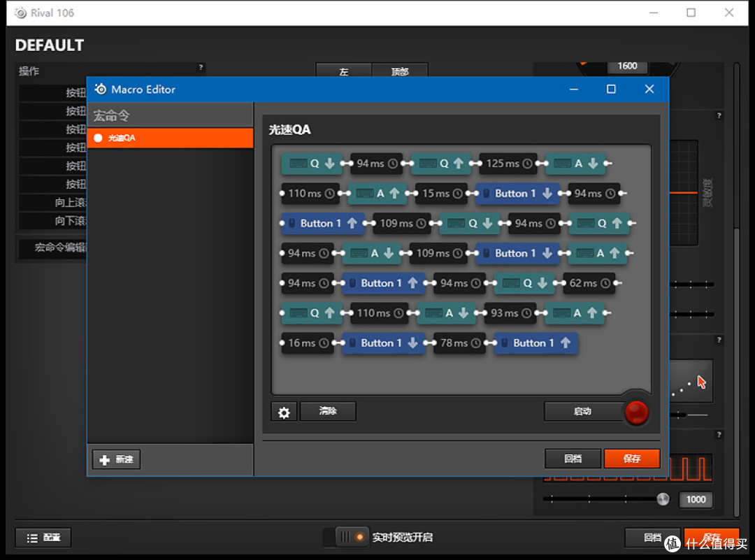Select the 110 ms delay in second row
755x560 pixels.
310,193
